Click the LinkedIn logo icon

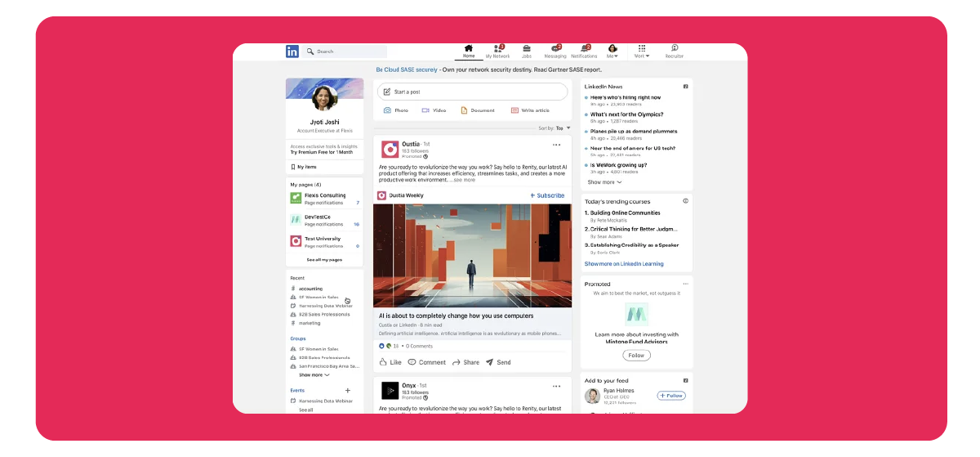click(292, 52)
